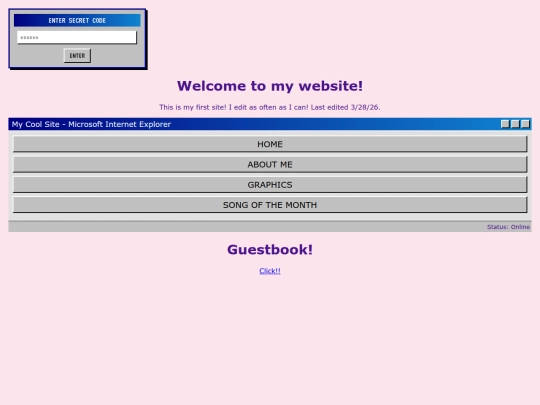Click the 'Welcome to my website!' heading
Viewport: 540px width, 405px height.
coord(270,86)
